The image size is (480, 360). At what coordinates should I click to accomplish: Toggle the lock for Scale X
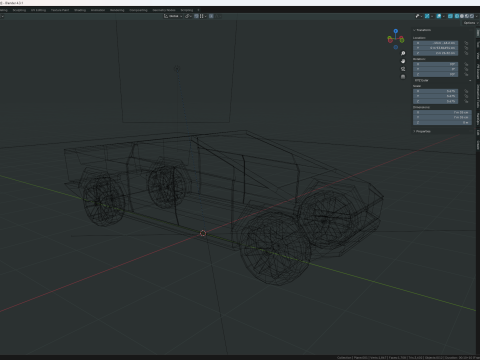click(466, 91)
